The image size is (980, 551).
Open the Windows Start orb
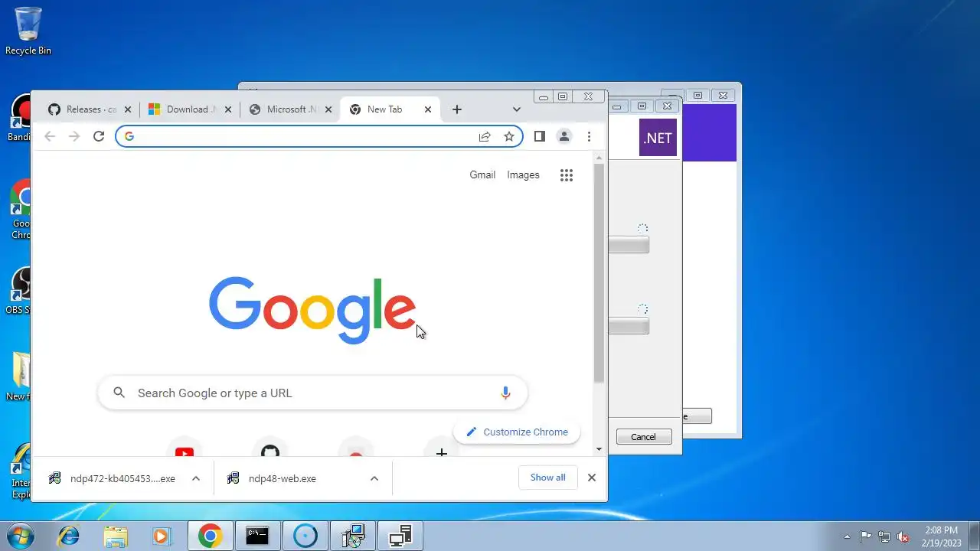(x=21, y=536)
